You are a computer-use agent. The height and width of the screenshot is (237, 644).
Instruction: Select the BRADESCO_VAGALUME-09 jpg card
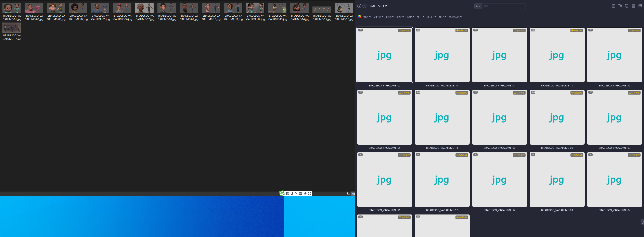click(x=615, y=117)
